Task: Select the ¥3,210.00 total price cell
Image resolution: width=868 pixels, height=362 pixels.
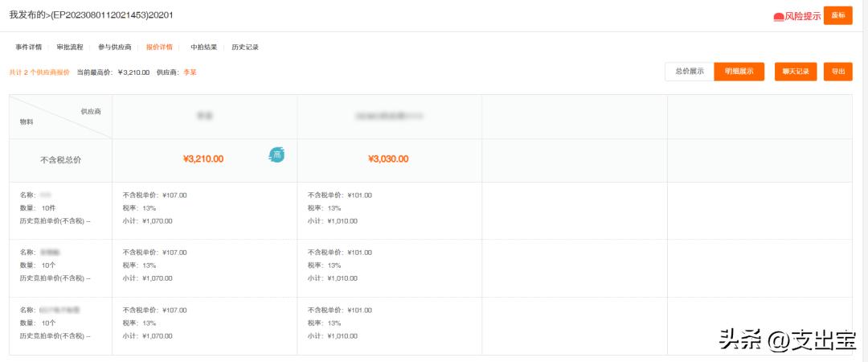Action: 203,159
